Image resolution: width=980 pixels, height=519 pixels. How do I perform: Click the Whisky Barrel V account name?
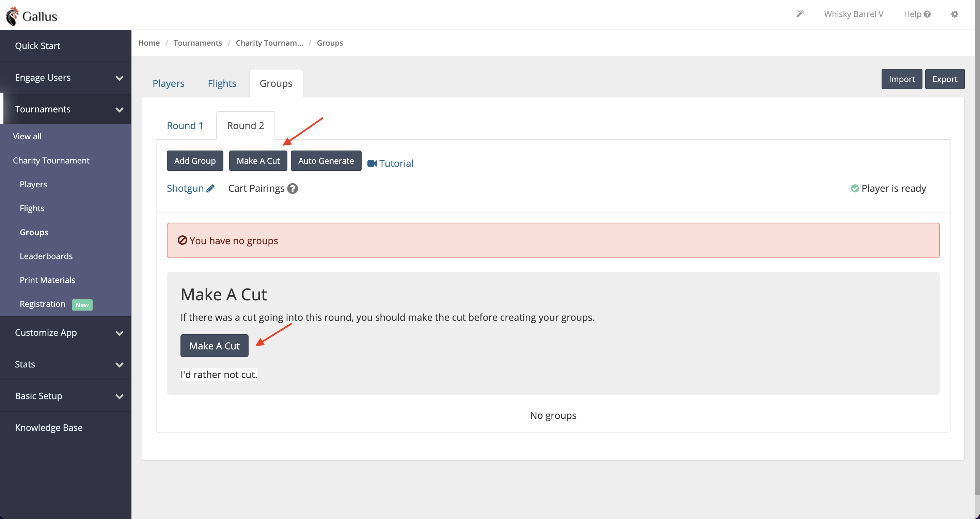pos(853,14)
